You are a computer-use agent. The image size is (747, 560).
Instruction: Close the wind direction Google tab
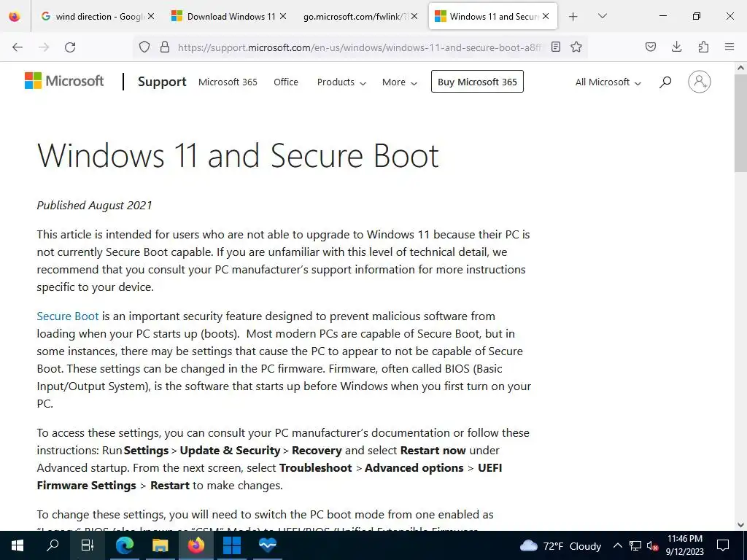pos(151,16)
